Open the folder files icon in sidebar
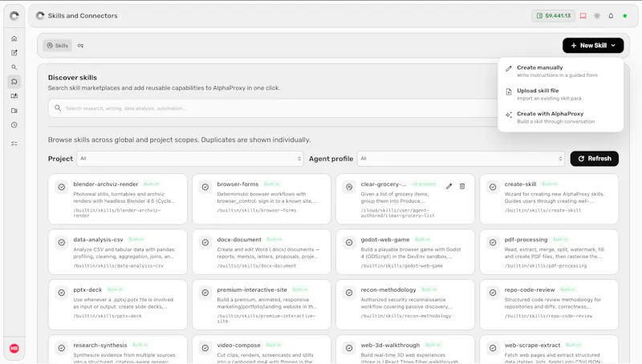 click(14, 111)
